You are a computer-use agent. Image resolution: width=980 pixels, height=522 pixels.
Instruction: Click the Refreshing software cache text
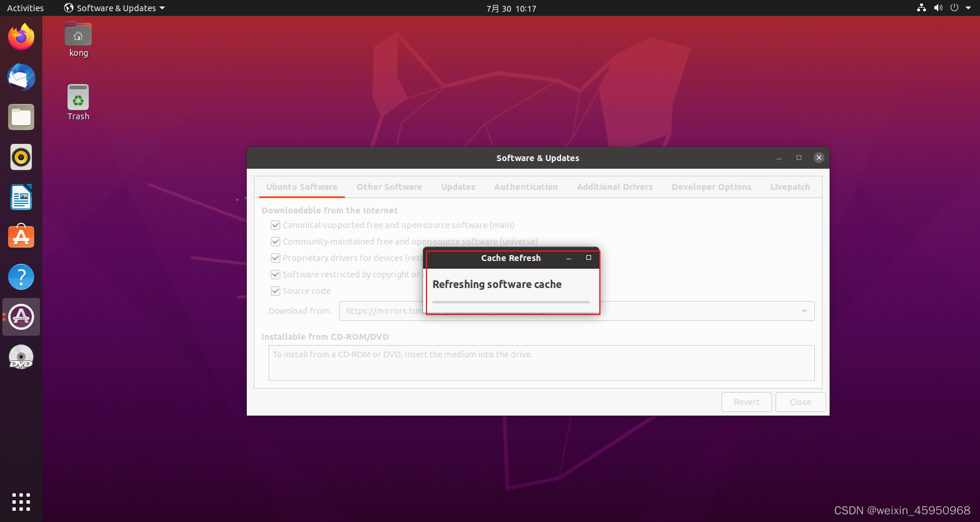pos(497,285)
